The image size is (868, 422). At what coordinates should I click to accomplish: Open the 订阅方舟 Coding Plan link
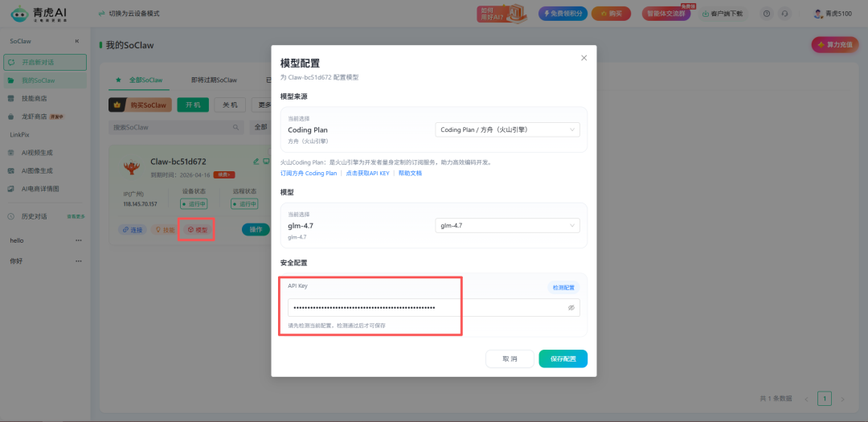coord(309,173)
